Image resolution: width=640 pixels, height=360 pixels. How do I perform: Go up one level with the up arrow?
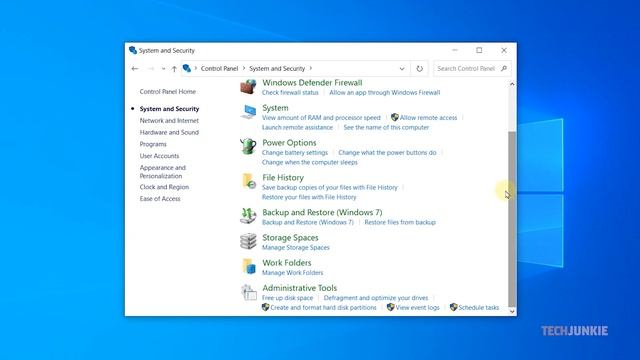click(174, 69)
